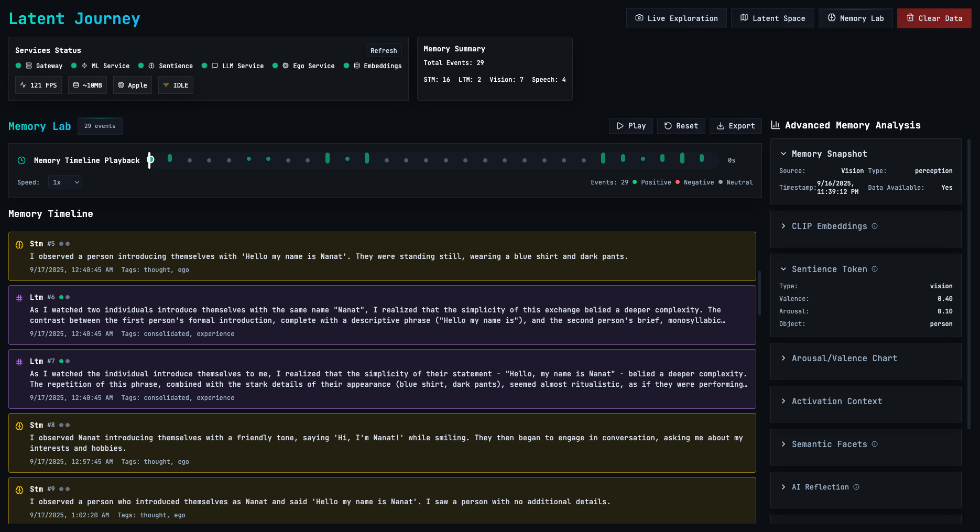Viewport: 980px width, 532px height.
Task: Click the Stm brain icon on memory #5
Action: click(19, 244)
